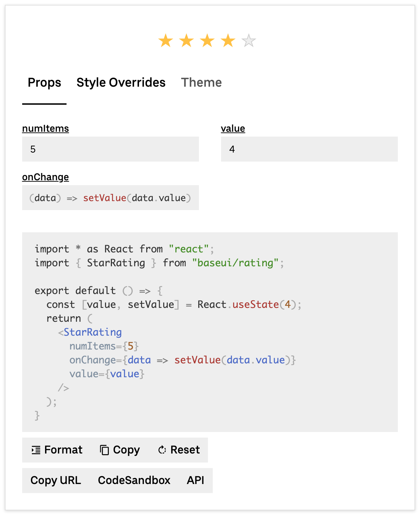
Task: Open the example in CodeSandbox
Action: coord(134,481)
